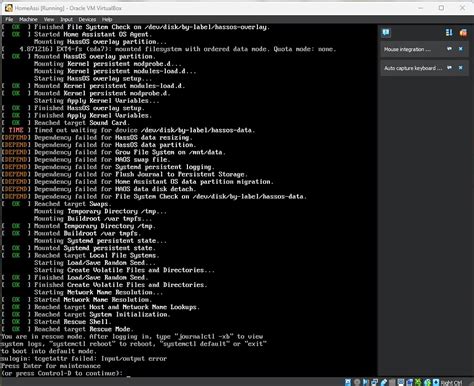This screenshot has width=474, height=386.
Task: Toggle the notification sort order icon
Action: pos(449,32)
